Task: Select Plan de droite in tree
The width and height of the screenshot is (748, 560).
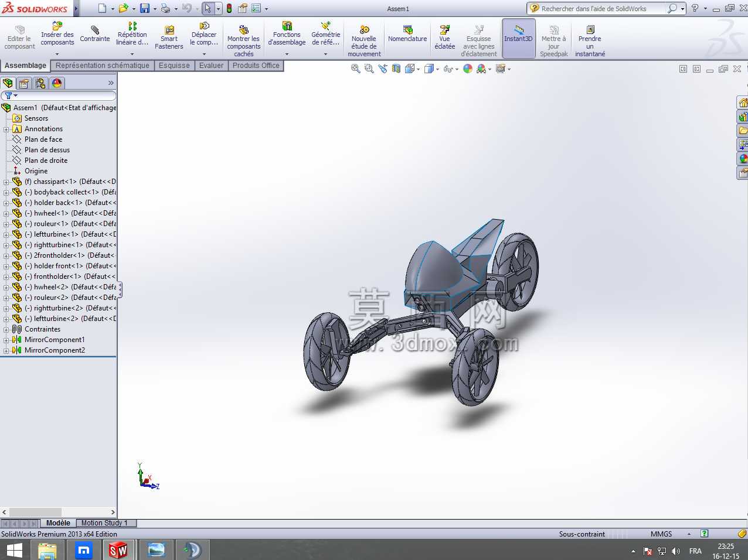Action: [46, 161]
